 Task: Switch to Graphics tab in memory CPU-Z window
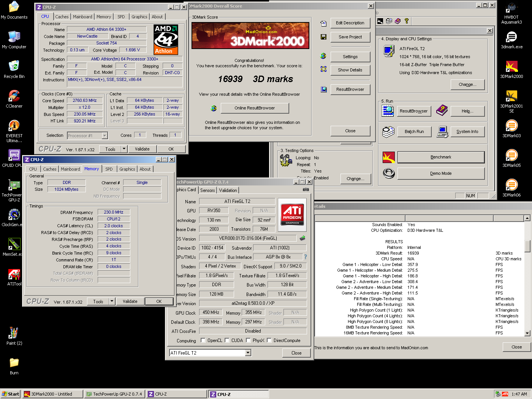tap(127, 169)
